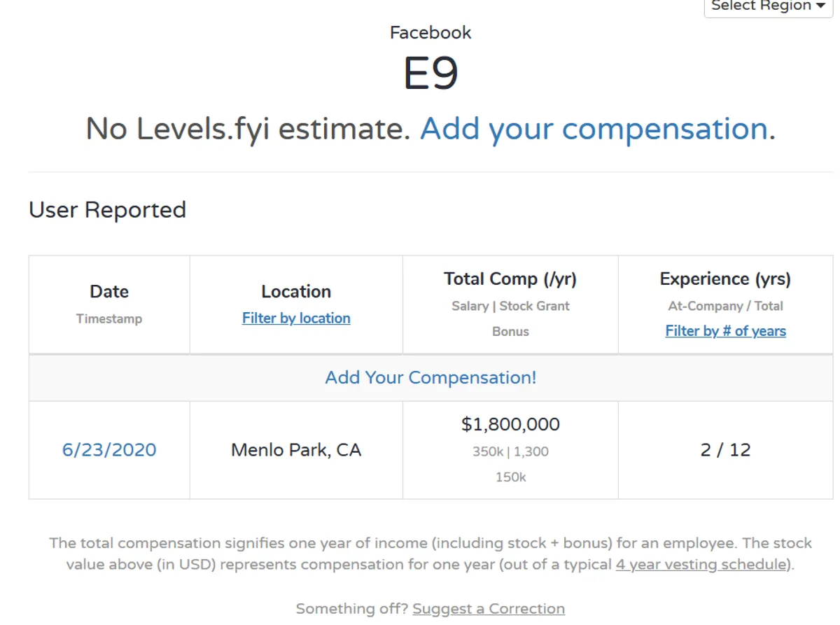
Task: Click 'Suggest a Correction' link
Action: tap(489, 609)
